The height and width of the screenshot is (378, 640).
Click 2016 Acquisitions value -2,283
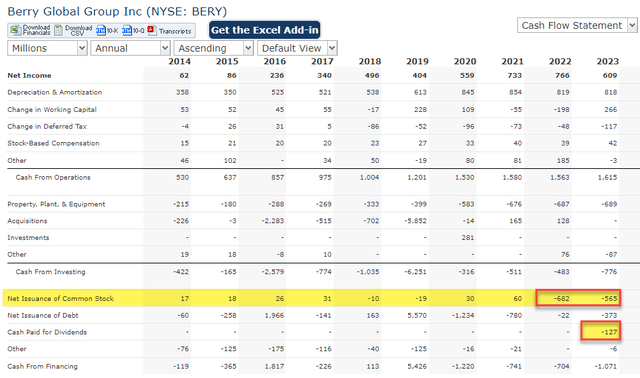pyautogui.click(x=273, y=221)
